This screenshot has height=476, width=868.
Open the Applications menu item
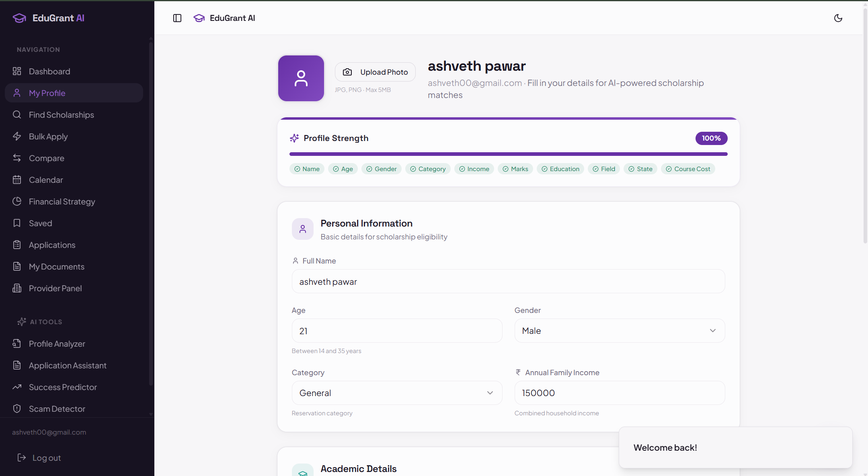tap(52, 245)
